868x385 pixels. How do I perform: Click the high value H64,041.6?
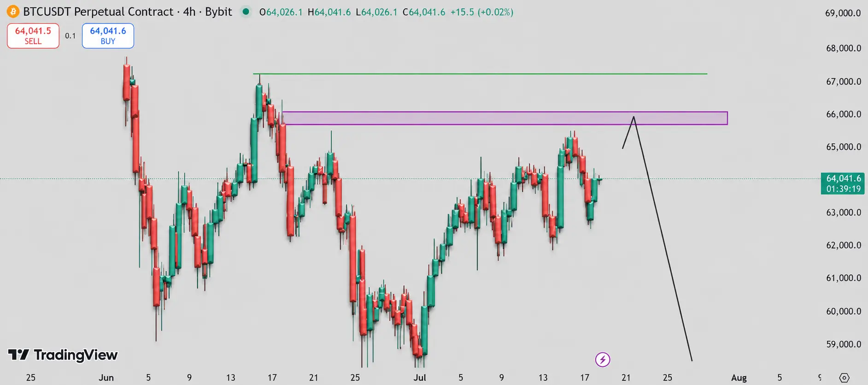coord(329,12)
